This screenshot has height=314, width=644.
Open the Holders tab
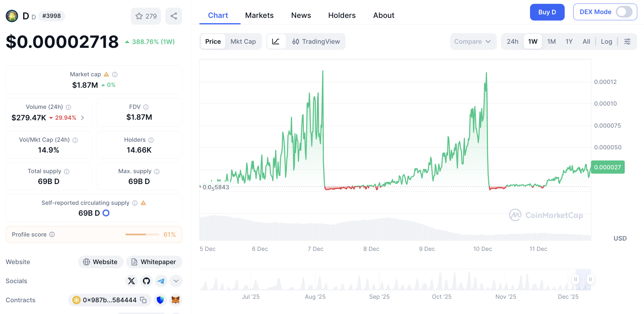[342, 15]
